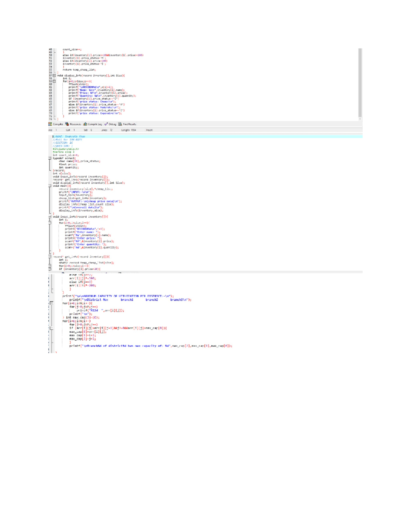Click the 'printf("Enter price: ");' line
Image resolution: width=411 pixels, height=532 pixels.
point(84,238)
